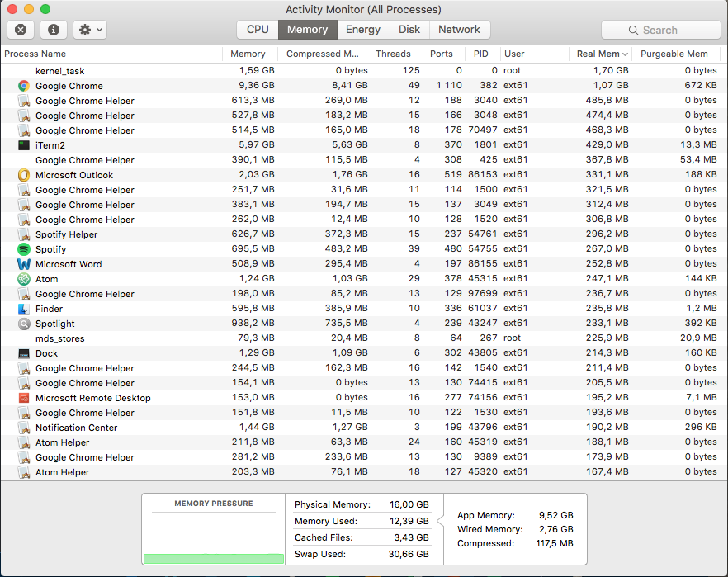Click icon of Chrome Helper PID 9389
Image resolution: width=728 pixels, height=577 pixels.
coord(24,457)
